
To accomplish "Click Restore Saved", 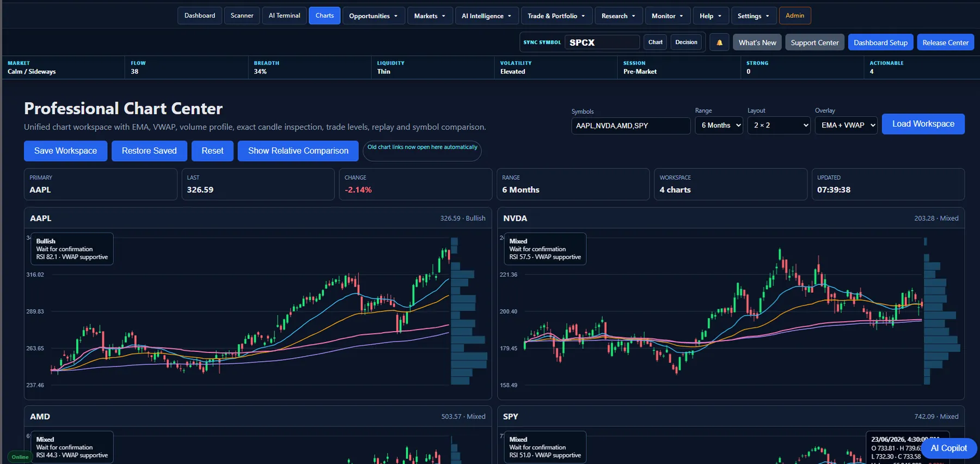I will (x=149, y=151).
